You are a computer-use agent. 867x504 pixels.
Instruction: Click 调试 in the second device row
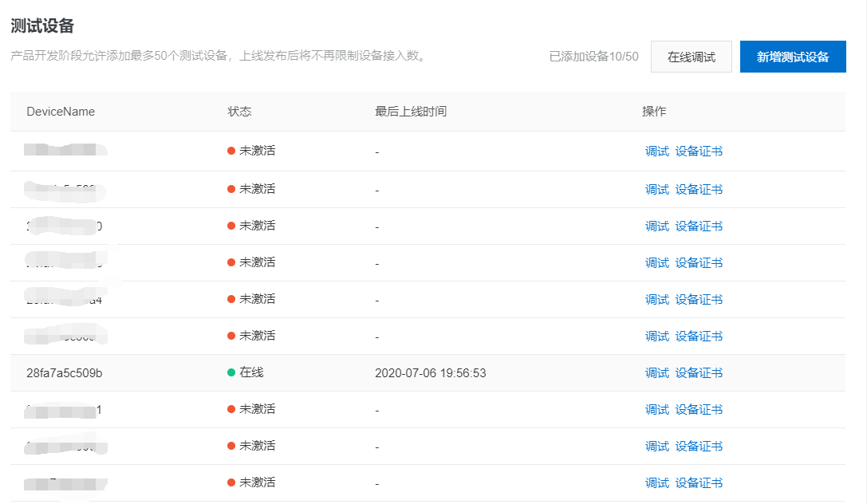point(656,189)
